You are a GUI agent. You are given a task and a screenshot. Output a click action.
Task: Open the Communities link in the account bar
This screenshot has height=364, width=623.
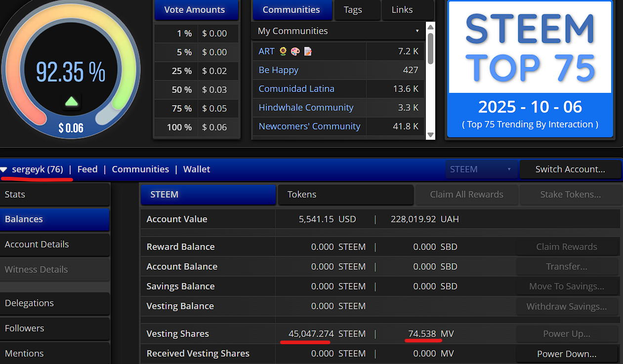click(x=140, y=169)
